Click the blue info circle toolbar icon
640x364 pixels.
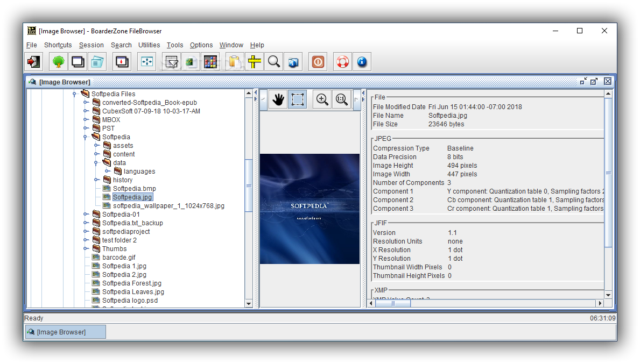pyautogui.click(x=362, y=62)
